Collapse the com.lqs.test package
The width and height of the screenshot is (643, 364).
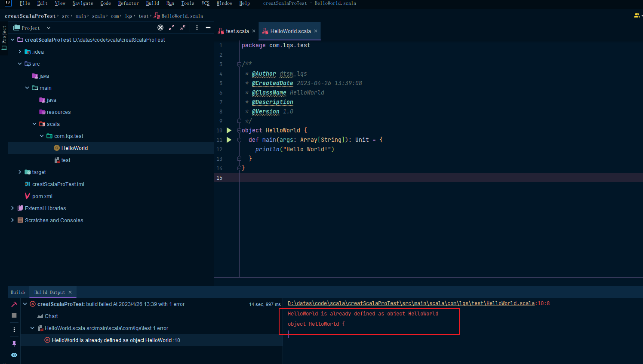tap(42, 136)
